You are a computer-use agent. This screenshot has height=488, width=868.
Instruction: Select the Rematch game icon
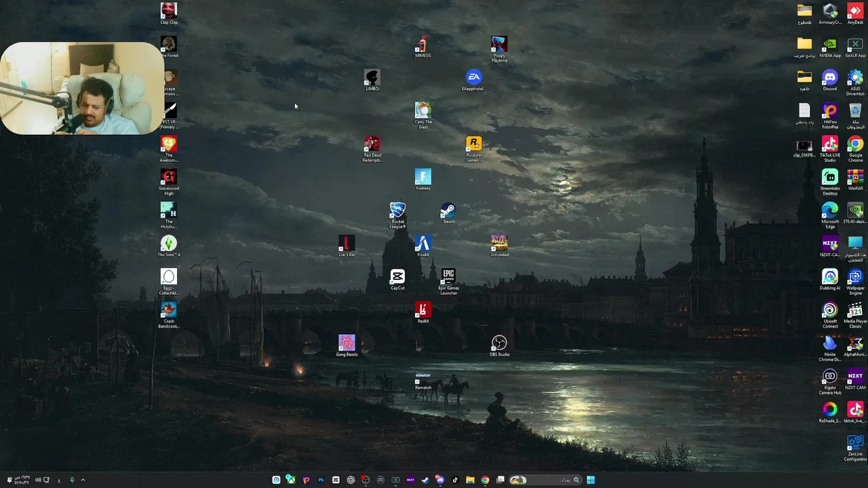click(x=422, y=380)
